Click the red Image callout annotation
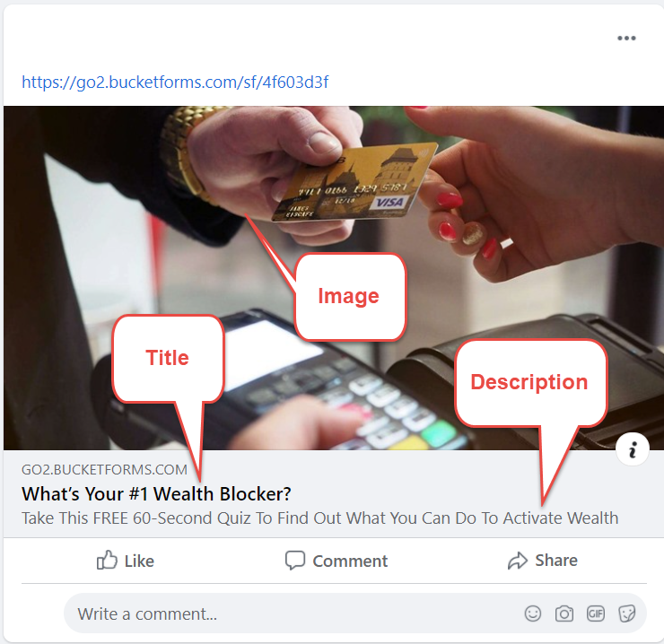The image size is (664, 644). pos(349,296)
